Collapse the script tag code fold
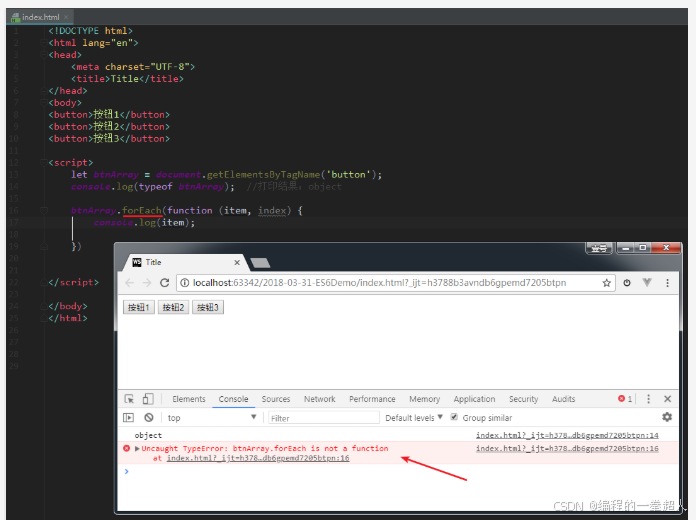Viewport: 696px width, 520px height. (x=44, y=163)
